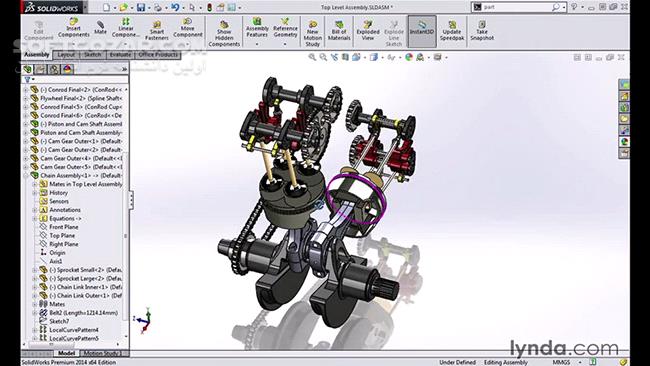This screenshot has height=366, width=650.
Task: Start a New Motion Study
Action: click(x=313, y=33)
